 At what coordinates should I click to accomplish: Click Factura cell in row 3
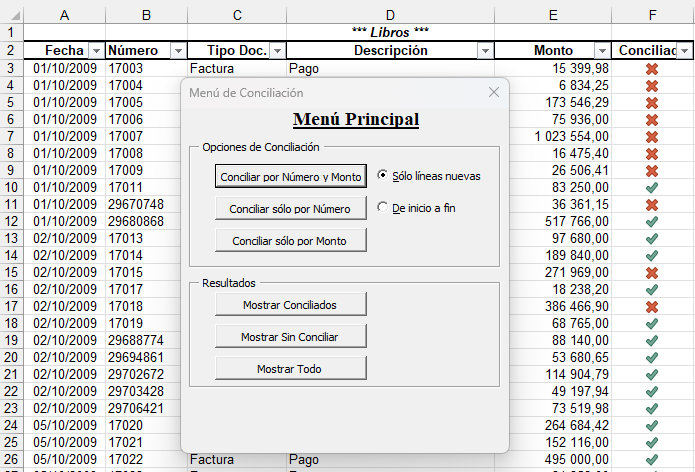coord(237,68)
